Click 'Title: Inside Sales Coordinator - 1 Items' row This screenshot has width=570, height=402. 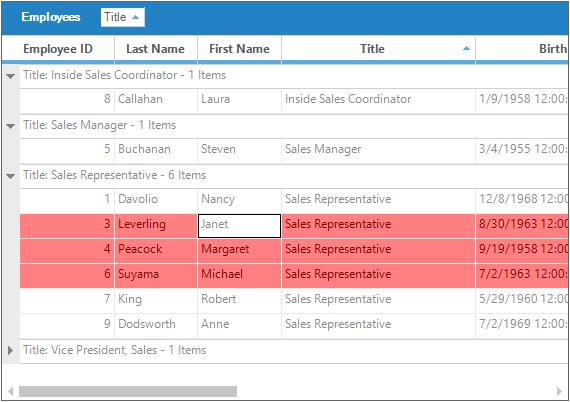[x=294, y=75]
